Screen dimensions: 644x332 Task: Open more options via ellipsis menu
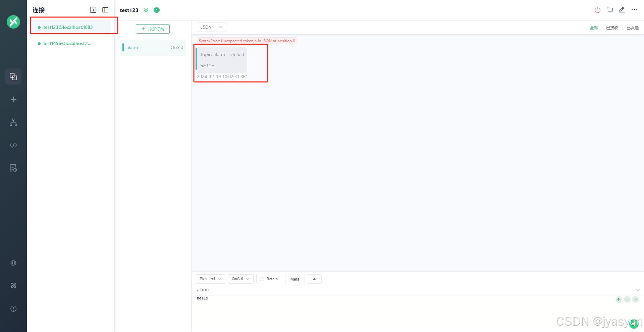(x=635, y=10)
